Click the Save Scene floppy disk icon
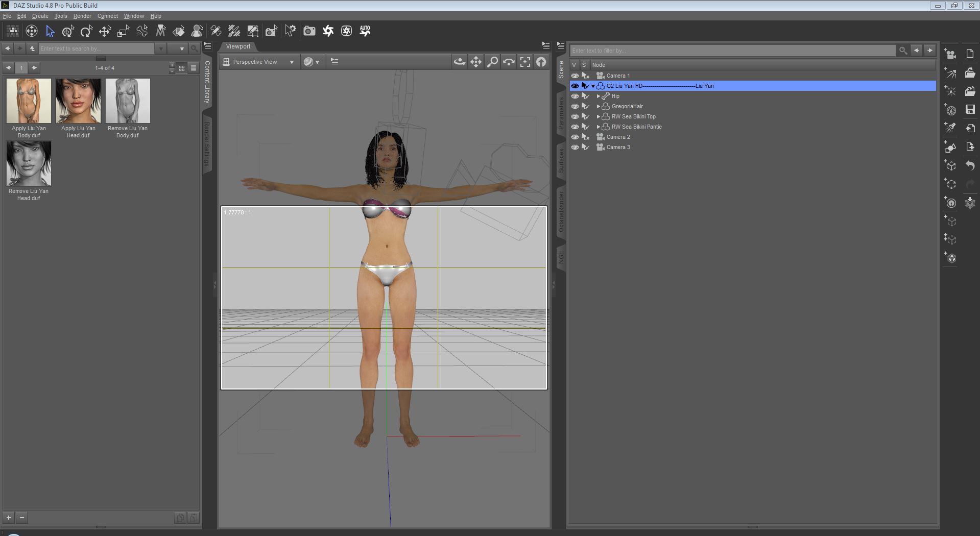This screenshot has height=536, width=980. click(970, 110)
